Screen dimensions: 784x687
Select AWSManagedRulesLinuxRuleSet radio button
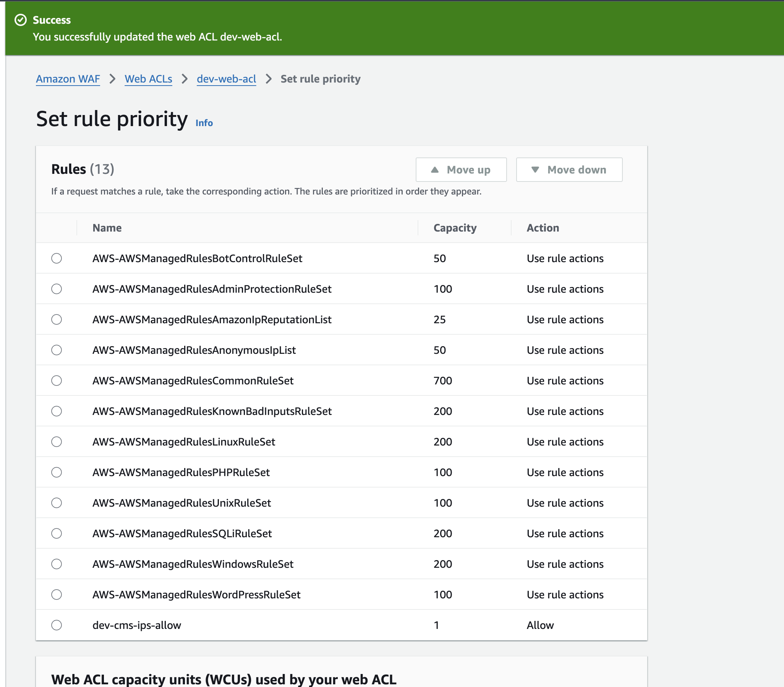pos(57,442)
